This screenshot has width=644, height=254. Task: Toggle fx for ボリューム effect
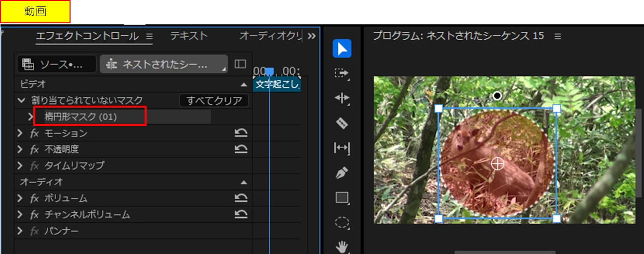coord(34,198)
